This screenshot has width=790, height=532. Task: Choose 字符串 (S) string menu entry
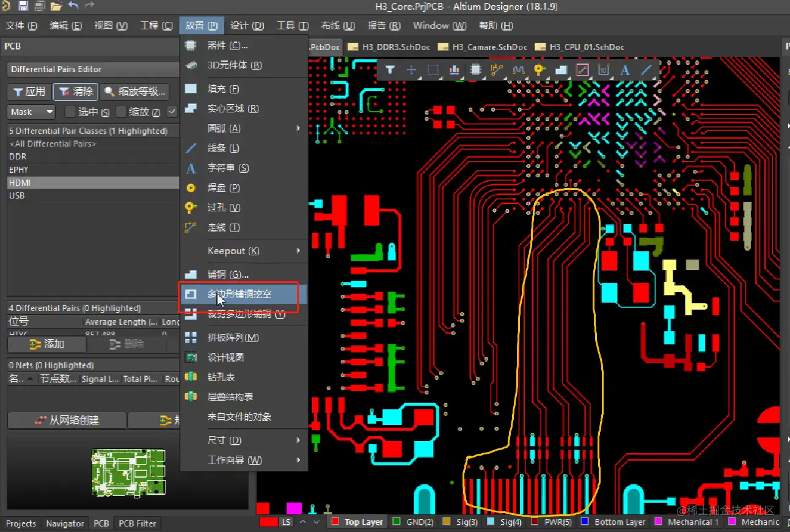243,168
